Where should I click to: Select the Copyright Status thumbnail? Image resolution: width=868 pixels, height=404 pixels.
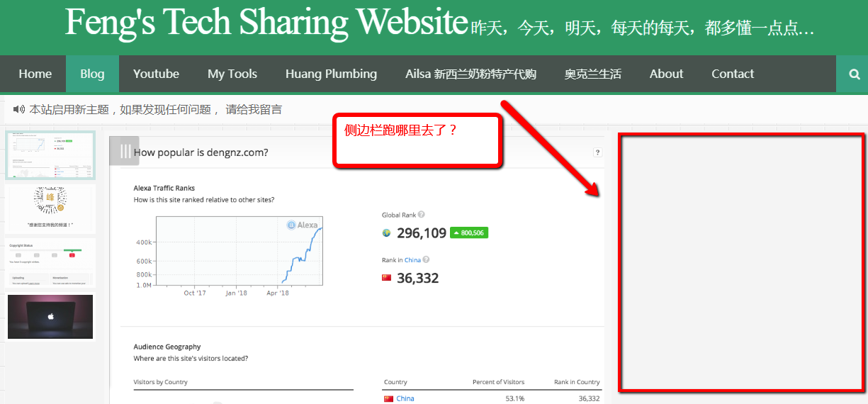50,263
